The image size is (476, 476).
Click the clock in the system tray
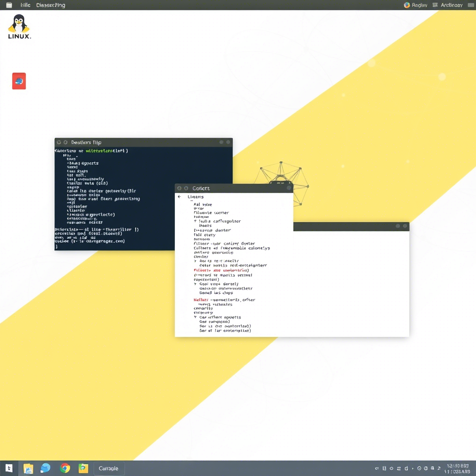(x=457, y=469)
